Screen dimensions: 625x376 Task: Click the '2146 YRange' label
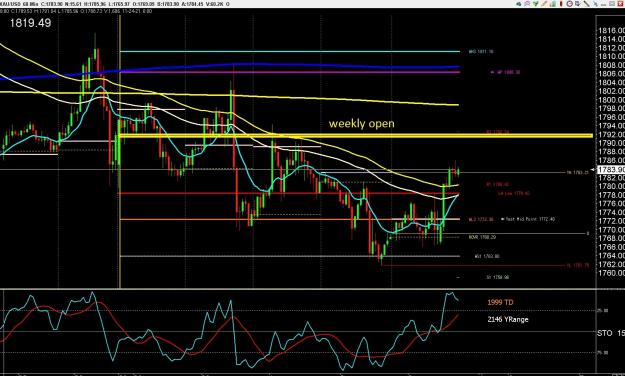(508, 319)
